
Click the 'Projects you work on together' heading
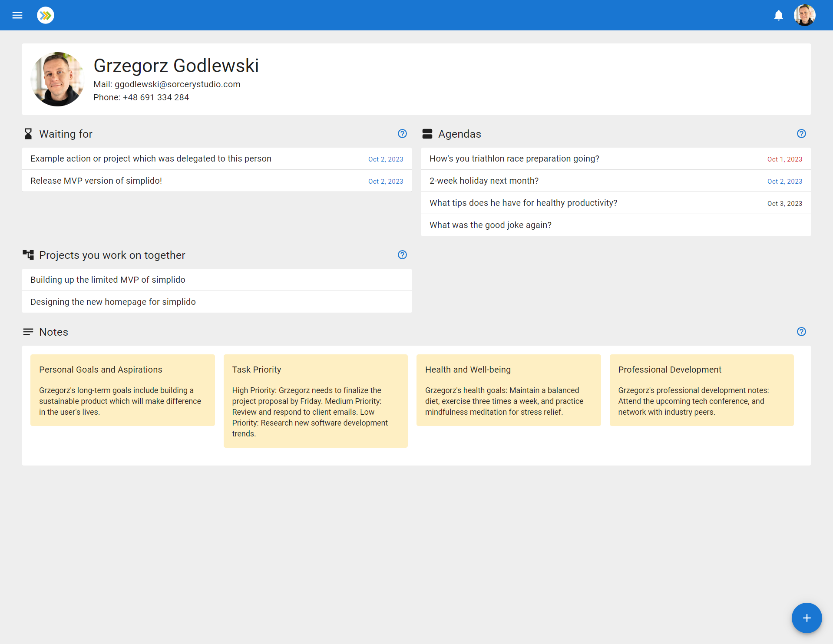(112, 255)
